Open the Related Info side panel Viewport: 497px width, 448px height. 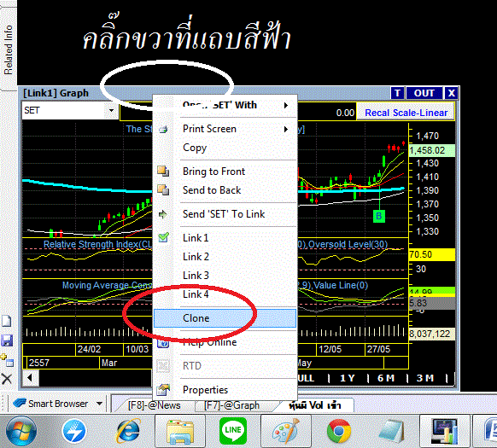click(x=8, y=49)
